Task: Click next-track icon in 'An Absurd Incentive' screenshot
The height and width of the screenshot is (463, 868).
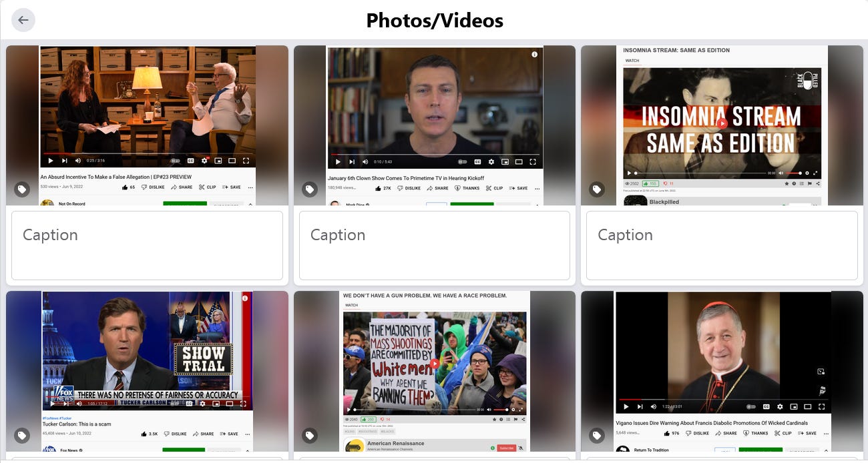Action: pyautogui.click(x=65, y=161)
